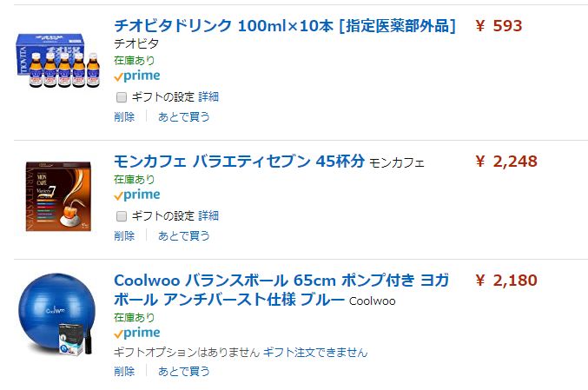Open チオビタドリンク 100ml×10本 product title
Image resolution: width=588 pixels, height=390 pixels.
coord(285,25)
